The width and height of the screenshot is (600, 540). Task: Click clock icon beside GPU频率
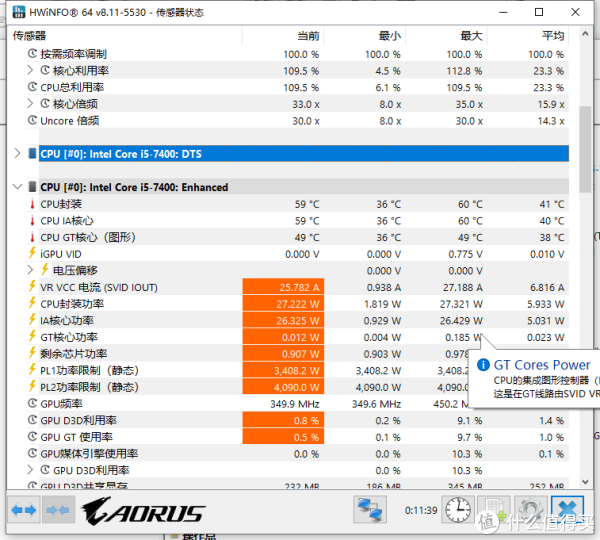(x=33, y=403)
